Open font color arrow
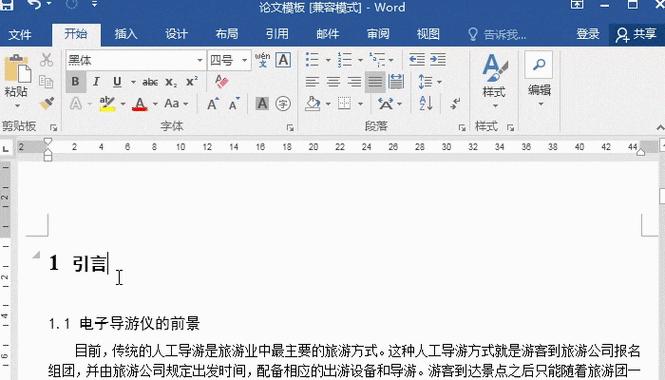 (x=155, y=104)
